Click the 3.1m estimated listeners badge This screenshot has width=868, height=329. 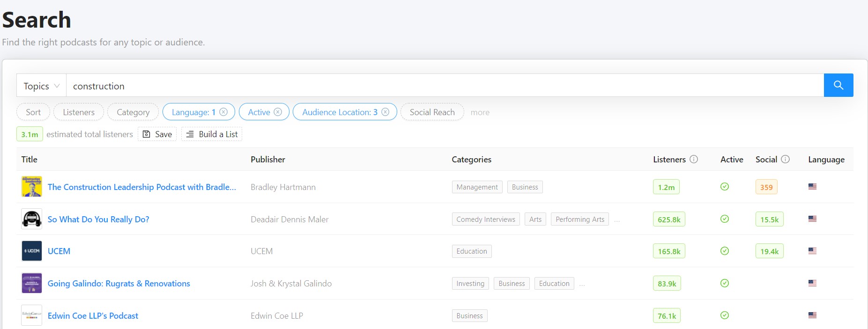pos(30,134)
